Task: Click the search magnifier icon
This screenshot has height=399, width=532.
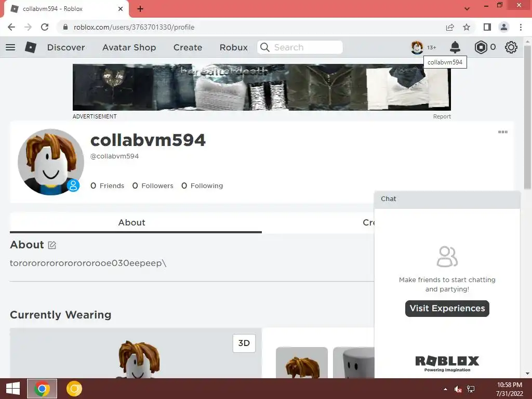Action: point(264,47)
